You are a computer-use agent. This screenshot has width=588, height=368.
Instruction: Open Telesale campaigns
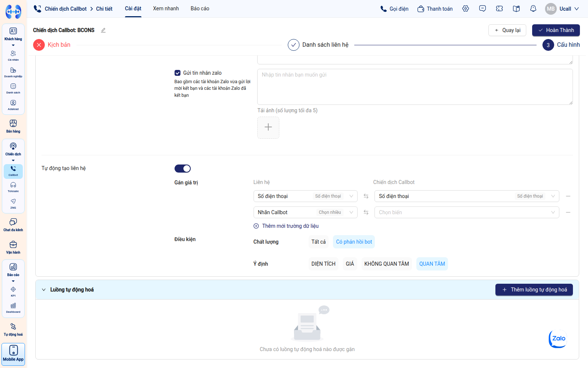point(13,187)
